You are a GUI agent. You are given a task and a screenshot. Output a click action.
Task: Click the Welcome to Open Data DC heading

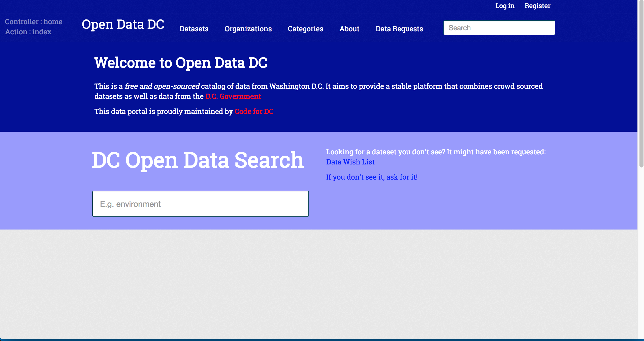click(x=181, y=63)
